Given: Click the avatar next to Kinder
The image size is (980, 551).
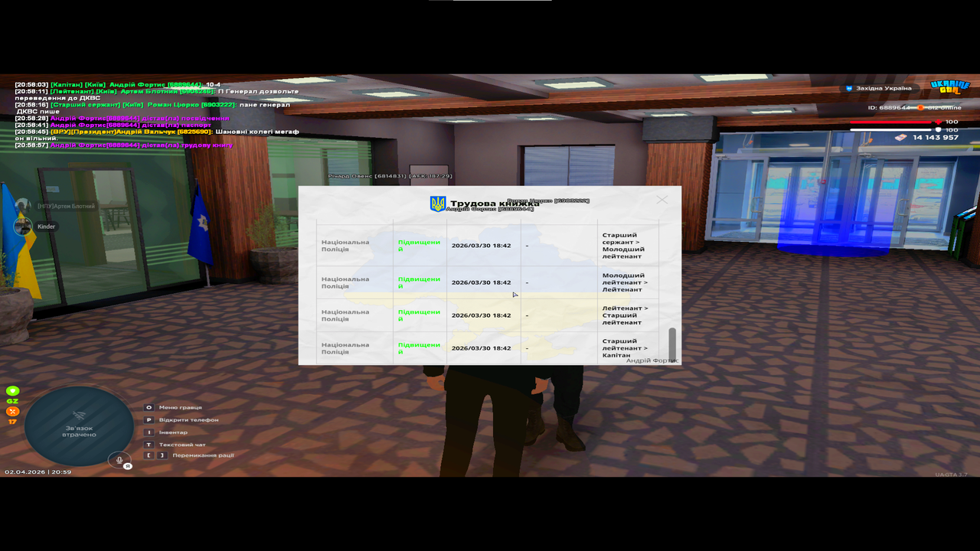Looking at the screenshot, I should click(23, 226).
